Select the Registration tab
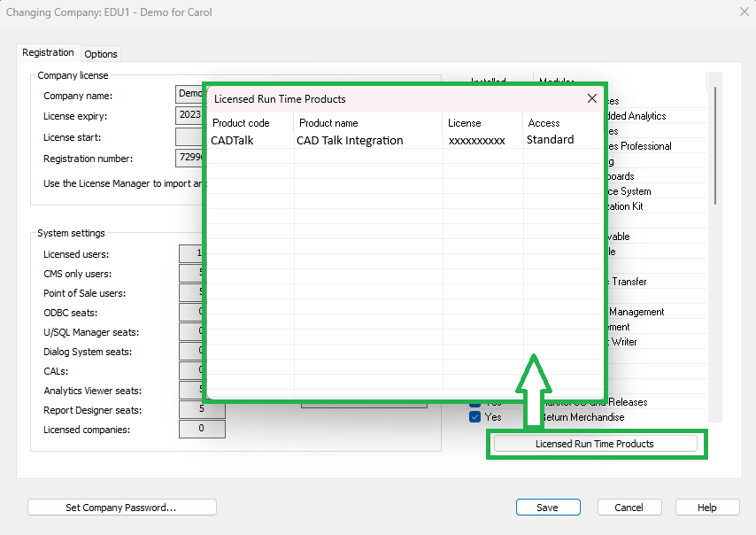The width and height of the screenshot is (756, 535). tap(48, 53)
